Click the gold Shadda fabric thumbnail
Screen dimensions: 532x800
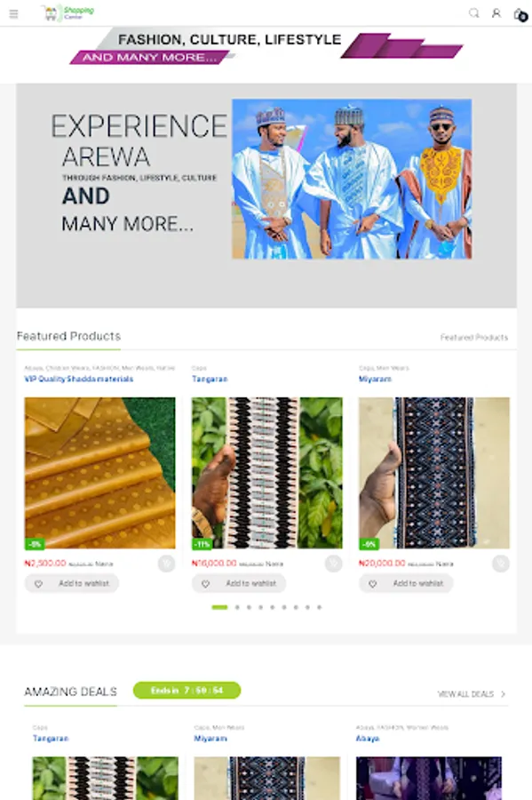point(99,473)
